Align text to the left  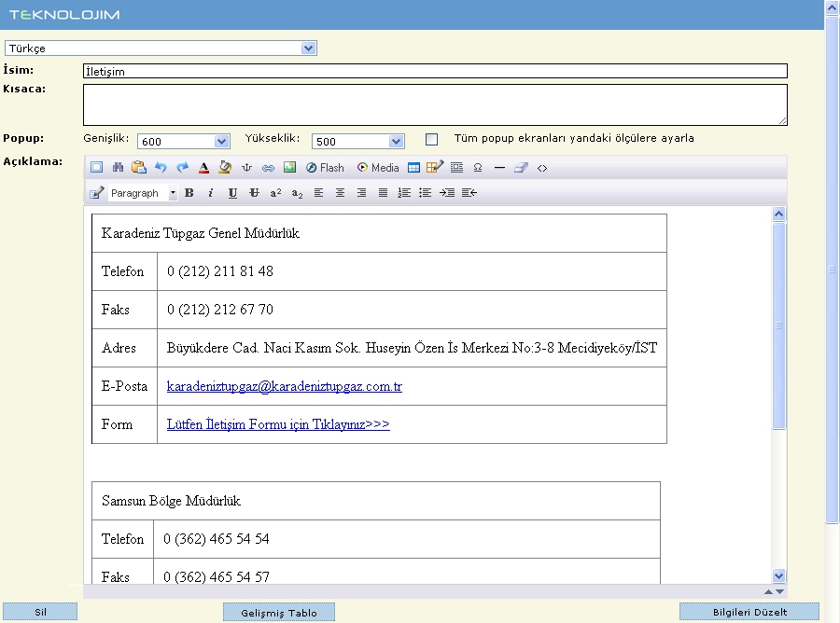(x=319, y=193)
